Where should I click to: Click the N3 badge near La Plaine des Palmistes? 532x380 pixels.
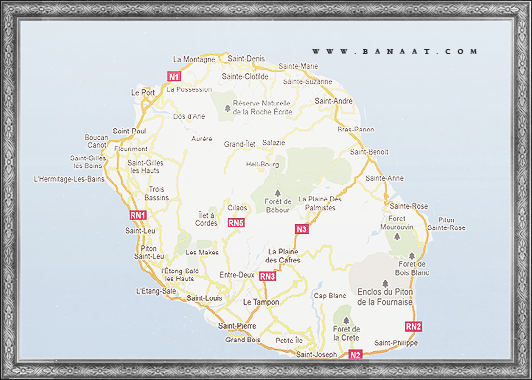[302, 229]
